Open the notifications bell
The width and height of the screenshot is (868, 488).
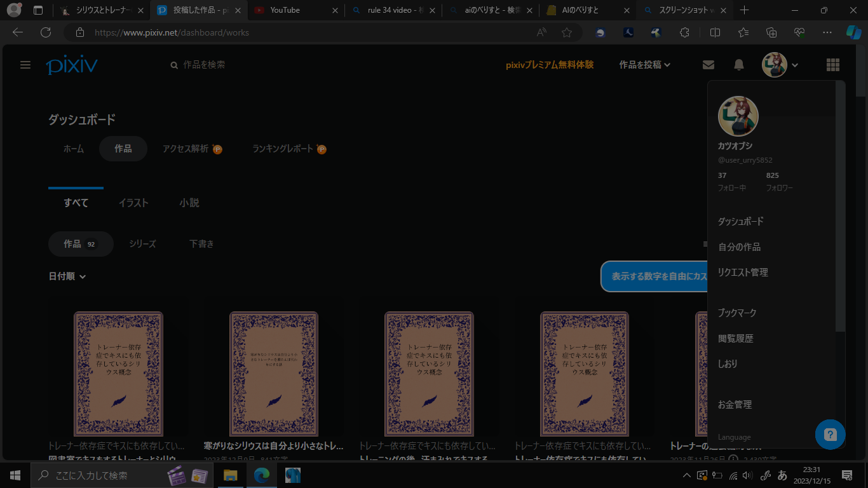739,65
